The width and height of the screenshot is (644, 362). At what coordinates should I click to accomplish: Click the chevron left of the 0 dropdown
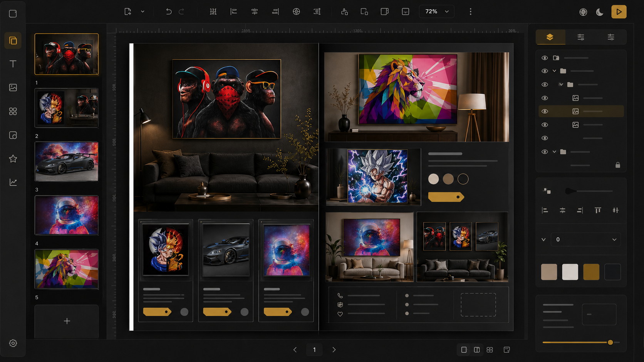point(543,239)
